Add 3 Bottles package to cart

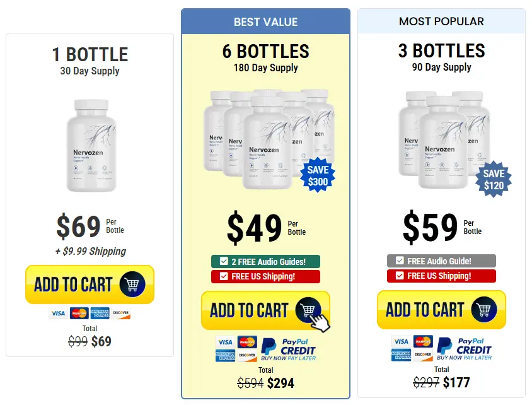(x=441, y=310)
